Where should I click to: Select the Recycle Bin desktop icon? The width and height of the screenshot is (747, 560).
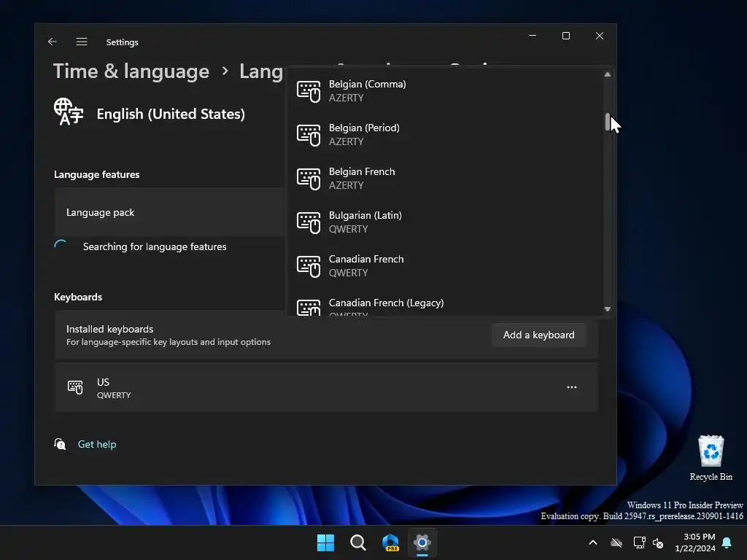711,458
